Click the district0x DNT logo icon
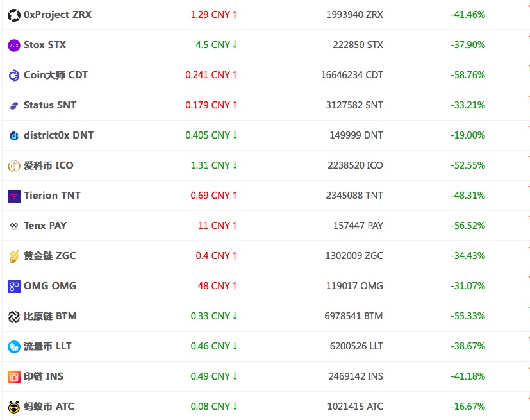The image size is (530, 420). click(x=14, y=135)
